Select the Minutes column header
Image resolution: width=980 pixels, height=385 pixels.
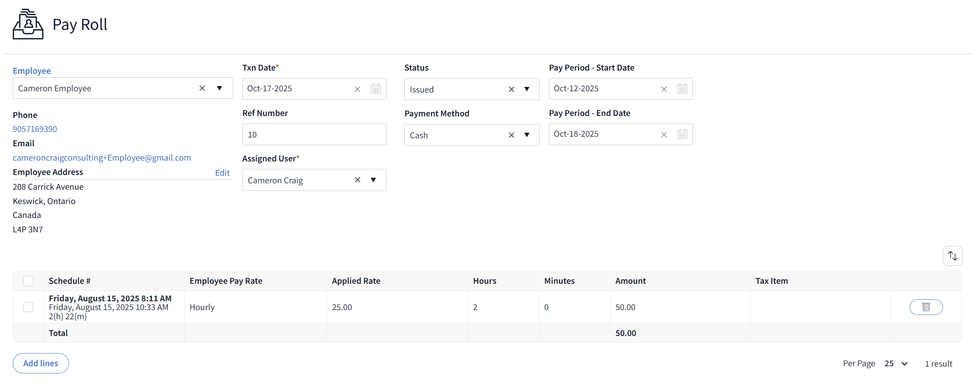559,281
